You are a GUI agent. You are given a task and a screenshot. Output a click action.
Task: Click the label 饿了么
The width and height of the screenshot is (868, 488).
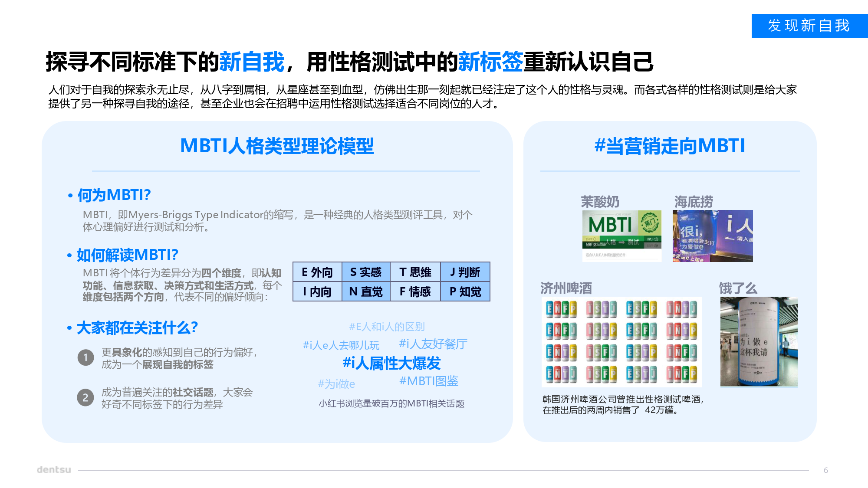(738, 288)
